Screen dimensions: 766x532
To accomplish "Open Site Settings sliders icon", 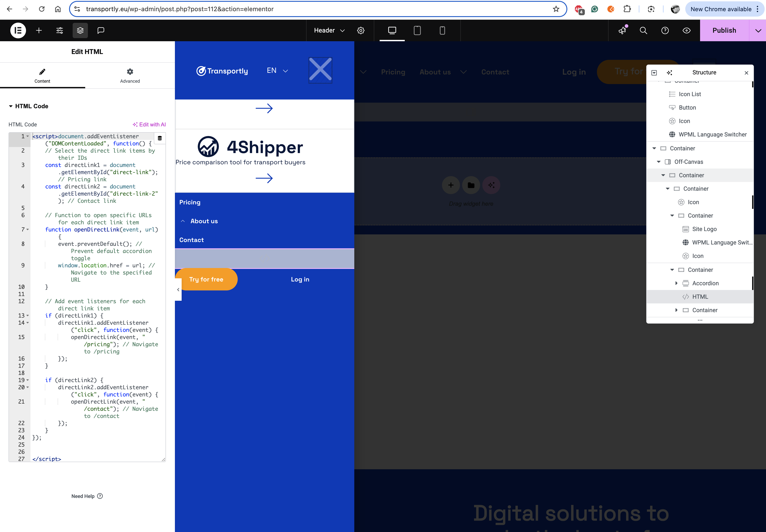I will (59, 30).
